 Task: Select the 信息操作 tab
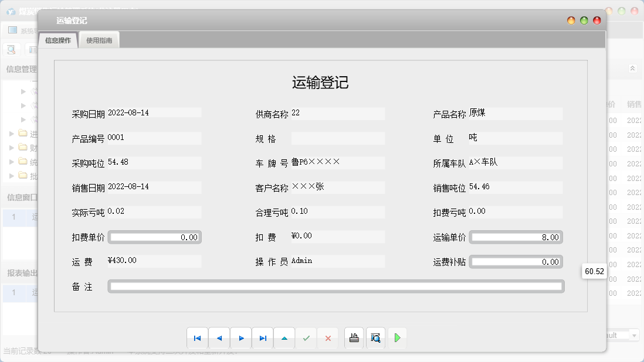point(57,41)
